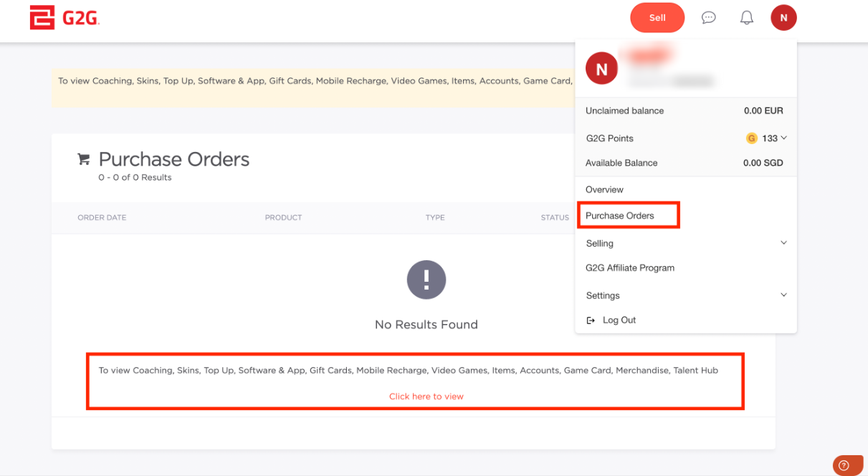The height and width of the screenshot is (476, 868).
Task: Open Overview from account menu
Action: pyautogui.click(x=604, y=189)
